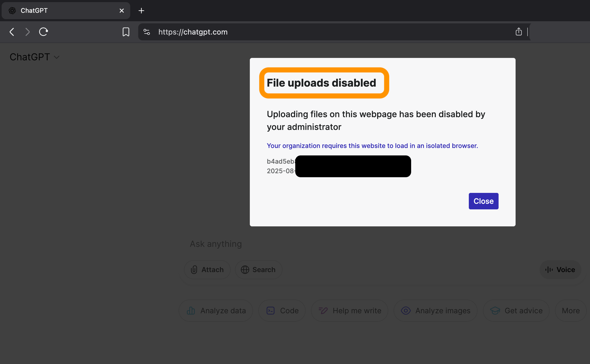The height and width of the screenshot is (364, 590).
Task: Open a new browser tab
Action: tap(141, 10)
